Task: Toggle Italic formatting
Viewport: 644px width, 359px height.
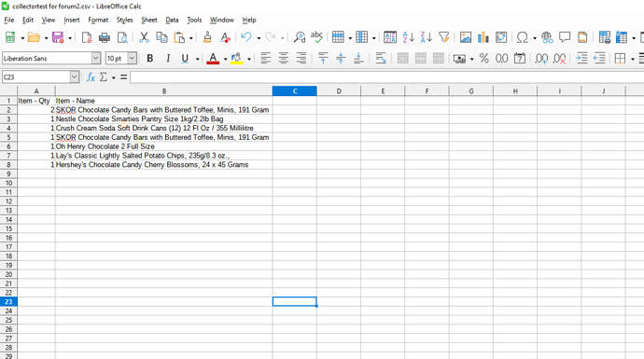Action: tap(168, 58)
